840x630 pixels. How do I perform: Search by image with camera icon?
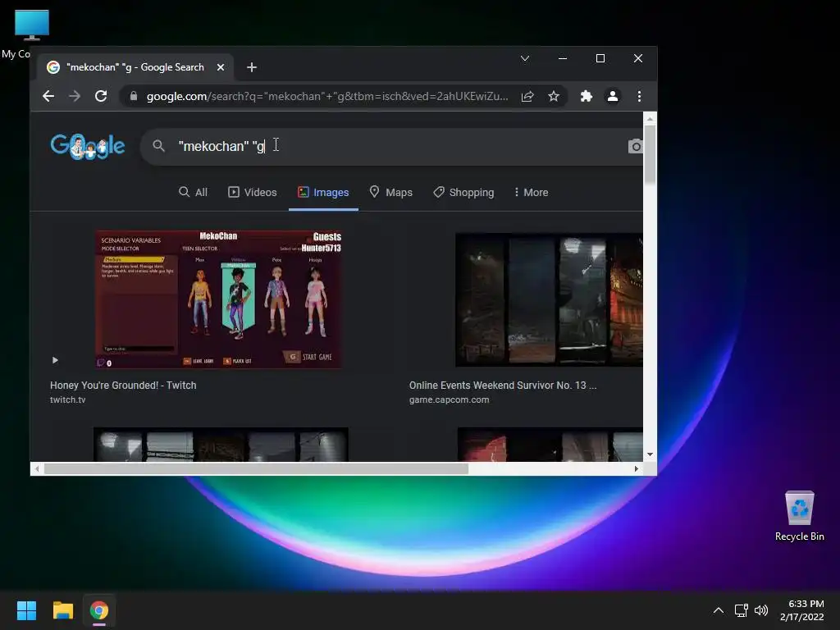(636, 146)
